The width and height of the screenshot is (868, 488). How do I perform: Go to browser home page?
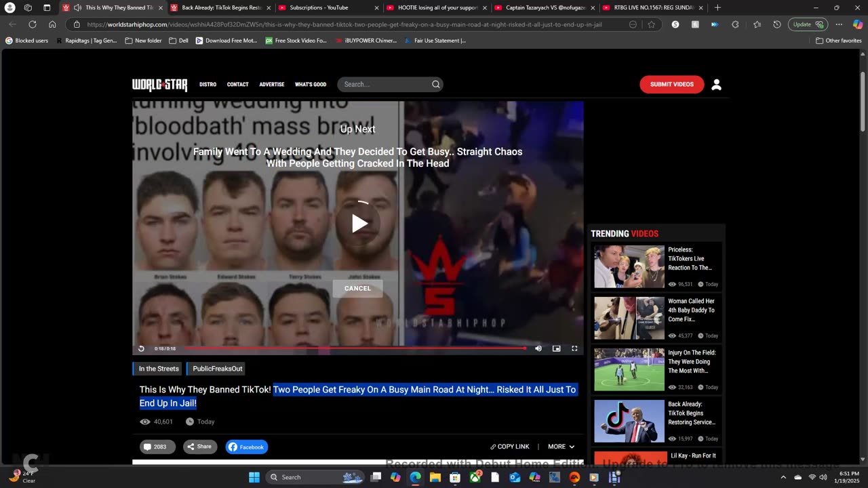click(x=52, y=24)
